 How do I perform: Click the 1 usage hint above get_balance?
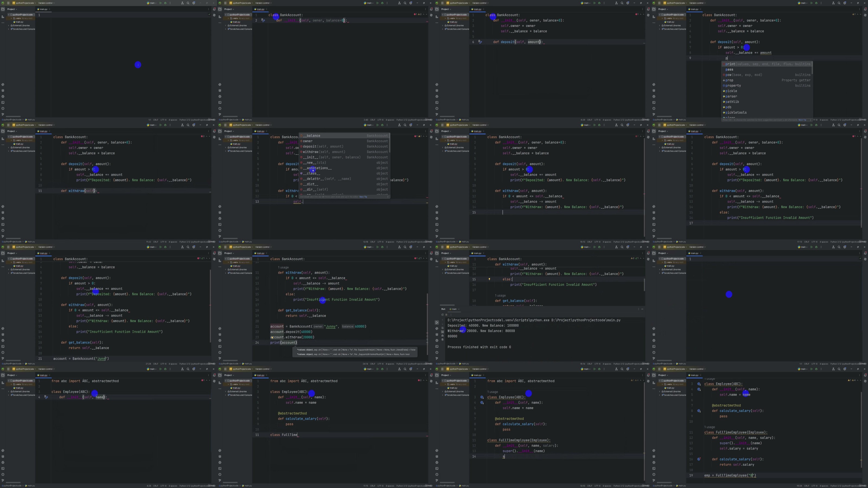(500, 295)
